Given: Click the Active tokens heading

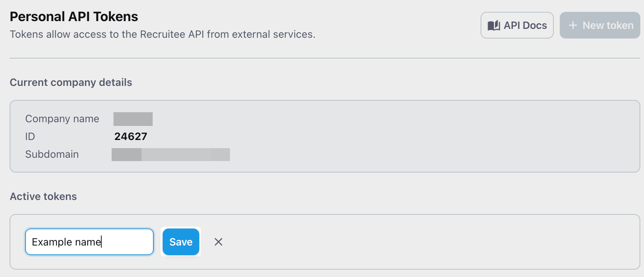Looking at the screenshot, I should point(43,196).
